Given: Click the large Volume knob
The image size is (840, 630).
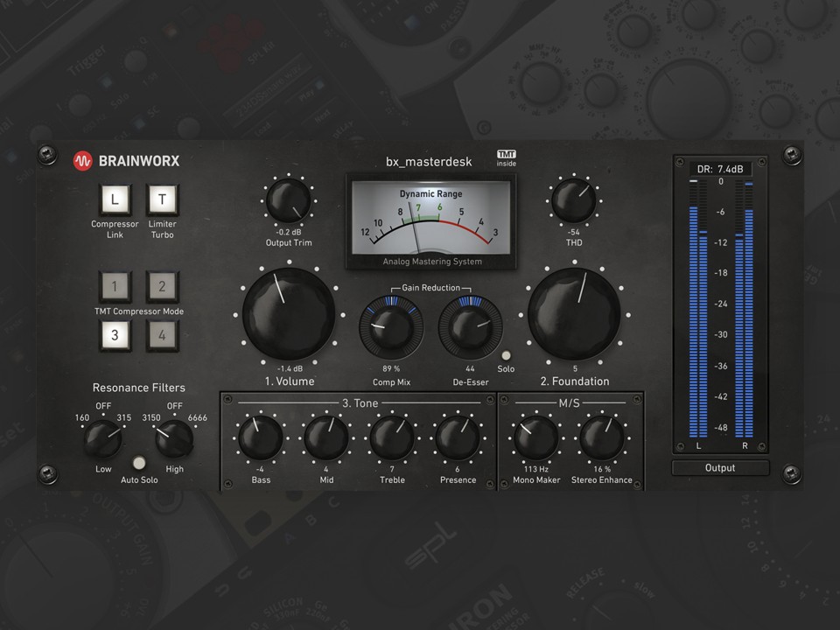Looking at the screenshot, I should coord(289,314).
